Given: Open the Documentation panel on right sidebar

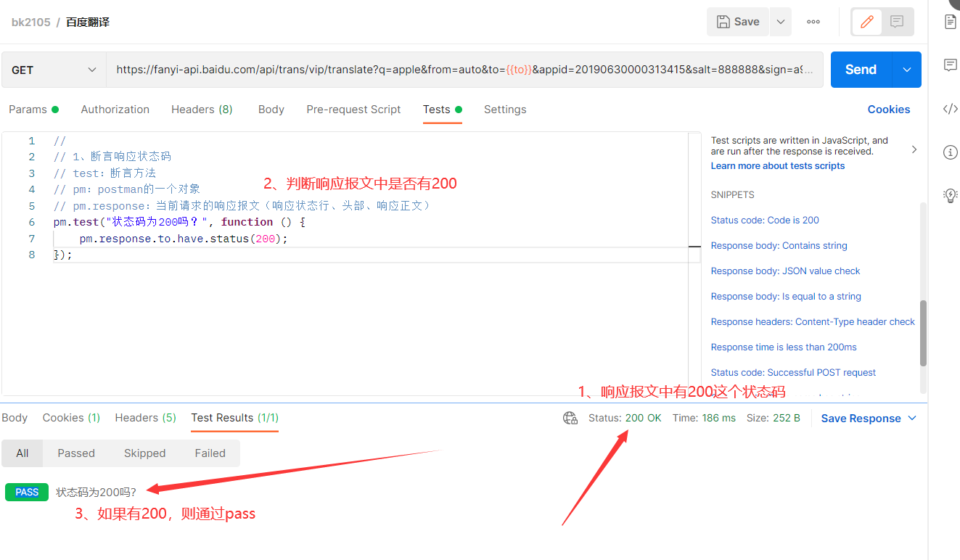Looking at the screenshot, I should (x=951, y=22).
